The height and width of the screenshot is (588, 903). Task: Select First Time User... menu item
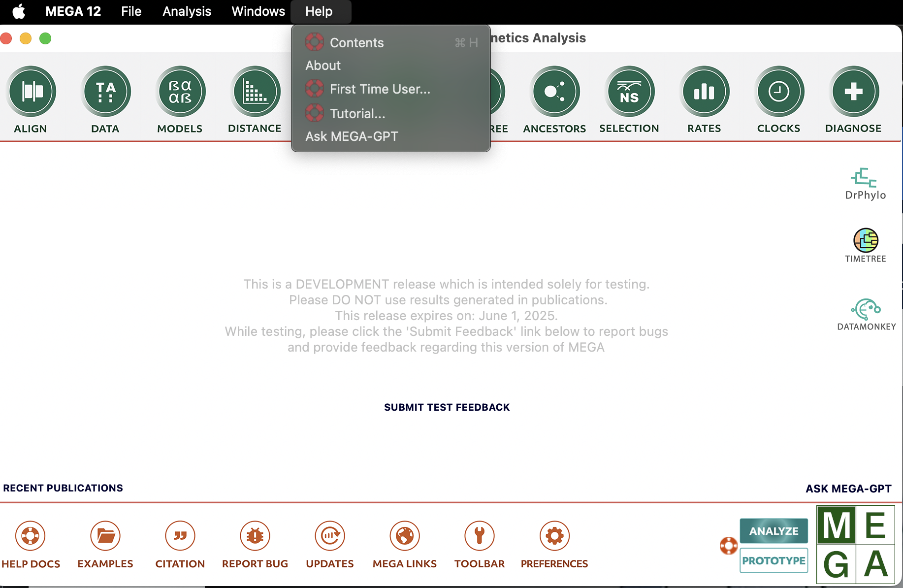[x=391, y=89]
